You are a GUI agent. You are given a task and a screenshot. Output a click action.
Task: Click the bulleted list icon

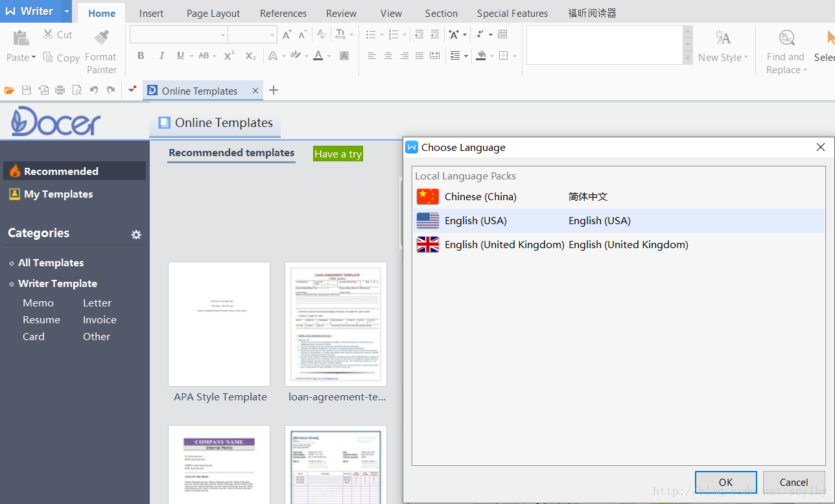click(370, 34)
